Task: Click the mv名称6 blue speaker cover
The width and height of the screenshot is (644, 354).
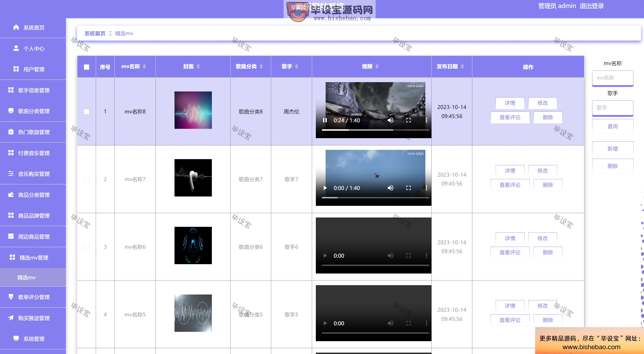Action: pos(193,245)
